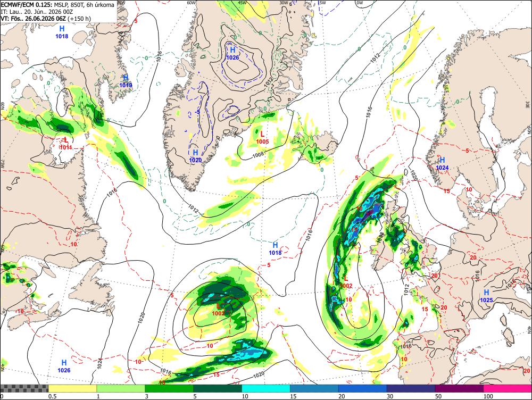
Task: Click the medium green 3–5 mm legend swatch
Action: click(169, 388)
